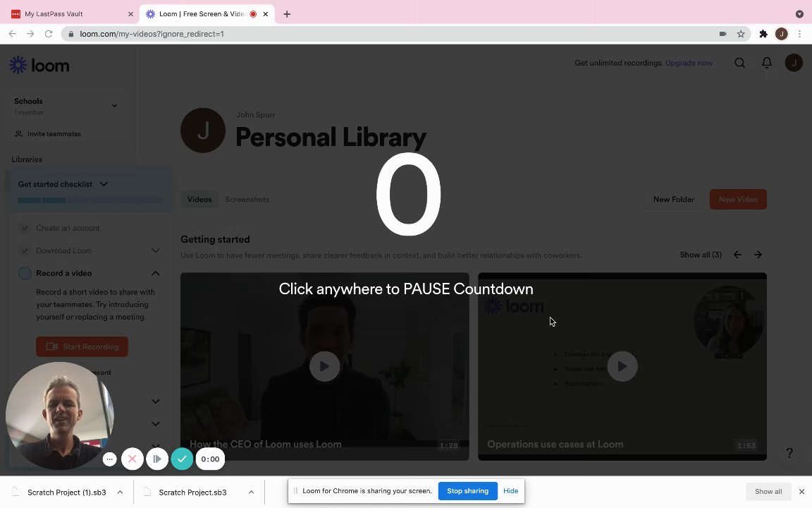
Task: Click the New Video button
Action: [738, 199]
